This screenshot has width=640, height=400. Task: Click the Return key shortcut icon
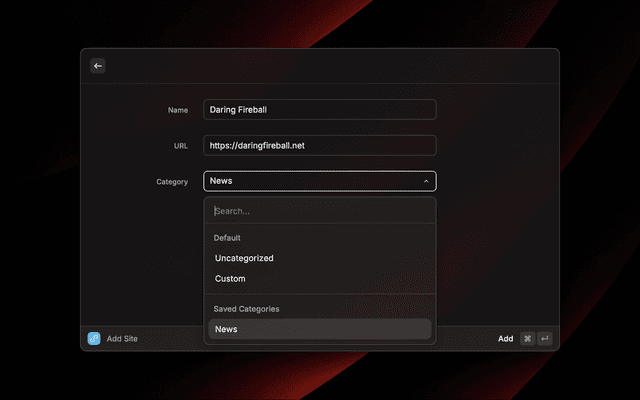(545, 338)
